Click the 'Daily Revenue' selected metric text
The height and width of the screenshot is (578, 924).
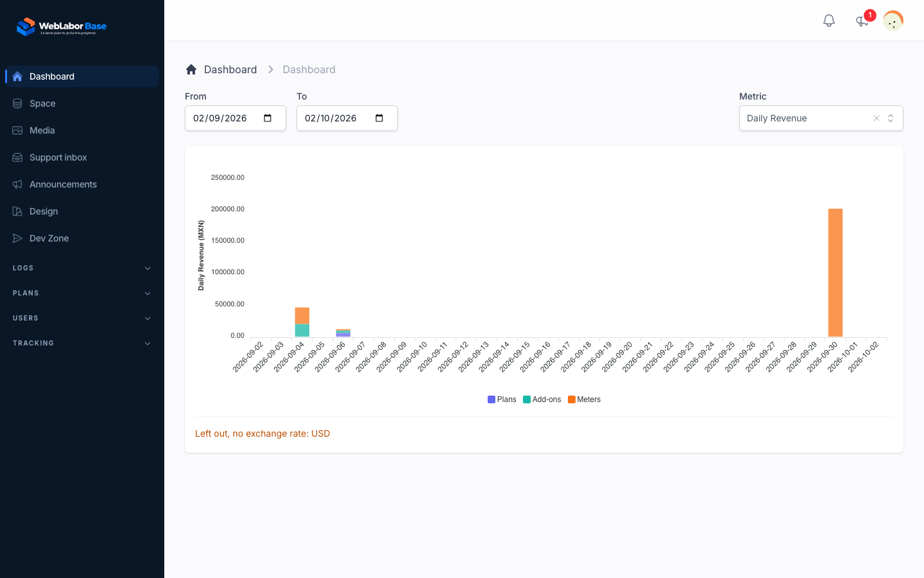tap(776, 118)
